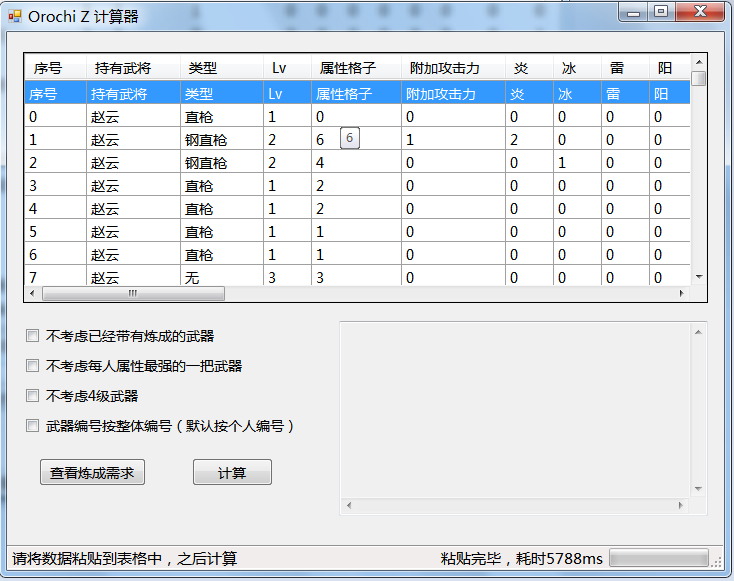Maximize the Orochi Z window
734x581 pixels.
pyautogui.click(x=661, y=12)
